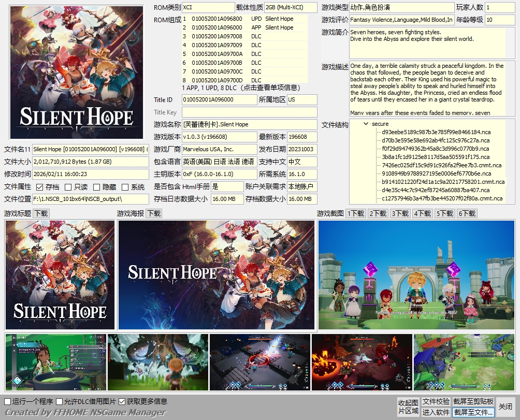Click the 关闭 button
Screen dimensions: 520x420
[x=505, y=407]
